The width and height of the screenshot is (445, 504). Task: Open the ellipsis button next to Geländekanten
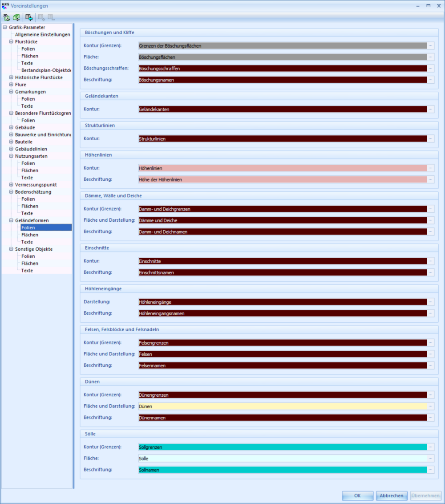coord(431,109)
